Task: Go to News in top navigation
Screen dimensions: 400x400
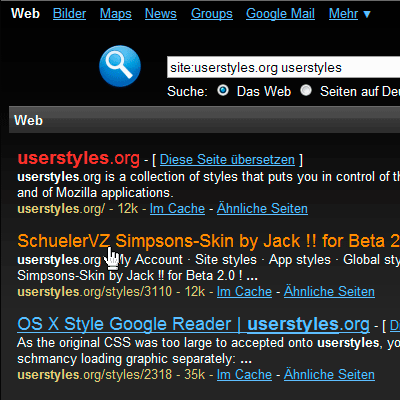Action: pos(161,14)
